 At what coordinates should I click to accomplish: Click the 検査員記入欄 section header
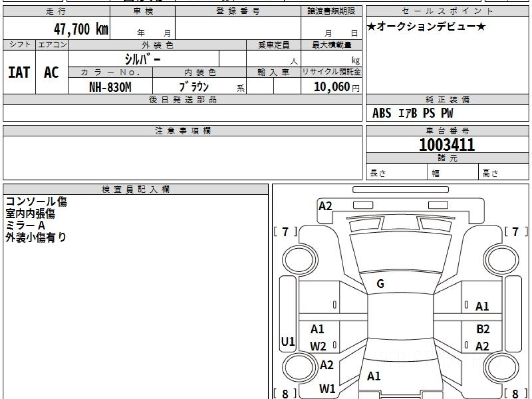(136, 189)
